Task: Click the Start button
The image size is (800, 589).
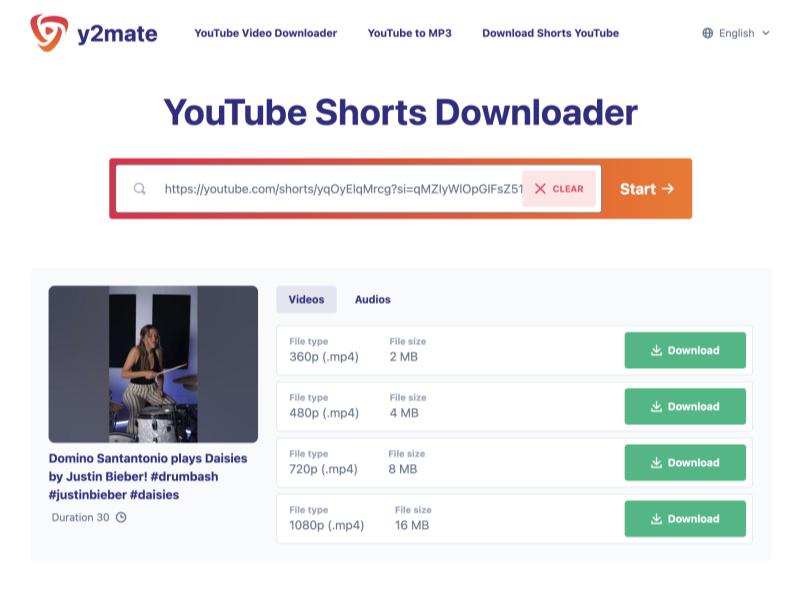Action: [646, 189]
